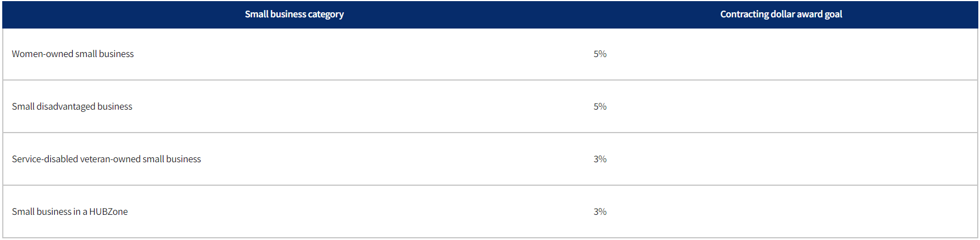980x240 pixels.
Task: Click the word 'disadvantaged' in second row
Action: [66, 106]
